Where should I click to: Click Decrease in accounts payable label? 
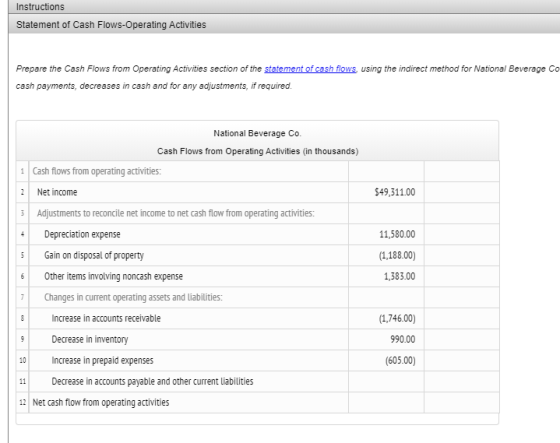[152, 382]
